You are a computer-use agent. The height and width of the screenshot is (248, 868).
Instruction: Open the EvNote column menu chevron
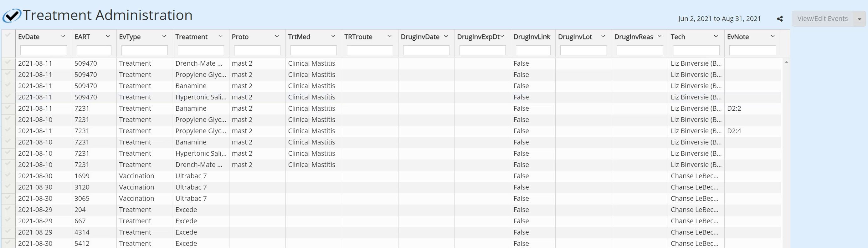773,36
